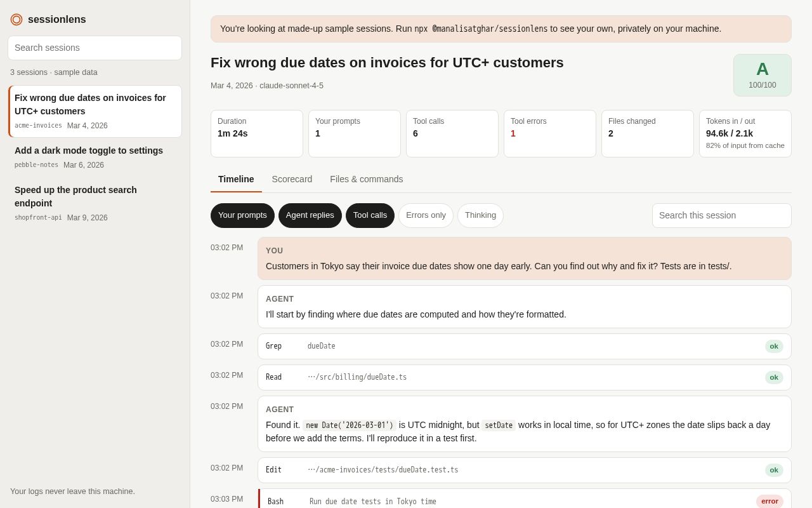Click the session title heading in main pane
The width and height of the screenshot is (812, 508).
click(387, 63)
